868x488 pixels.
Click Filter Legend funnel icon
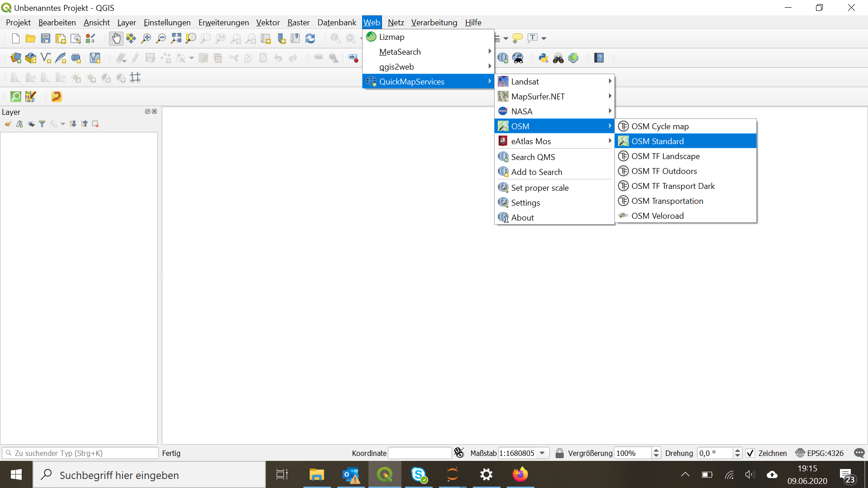42,124
